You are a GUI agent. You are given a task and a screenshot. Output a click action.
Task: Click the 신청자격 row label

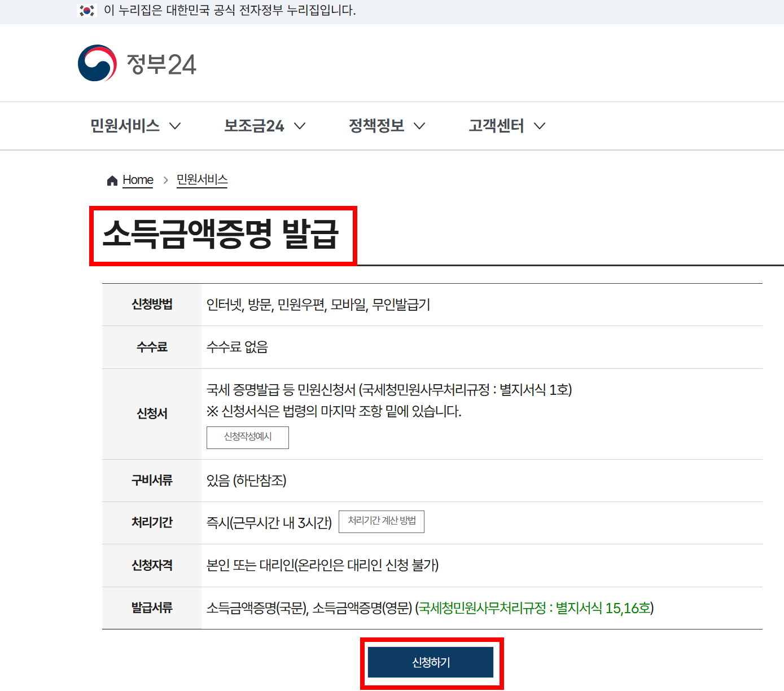pos(152,565)
